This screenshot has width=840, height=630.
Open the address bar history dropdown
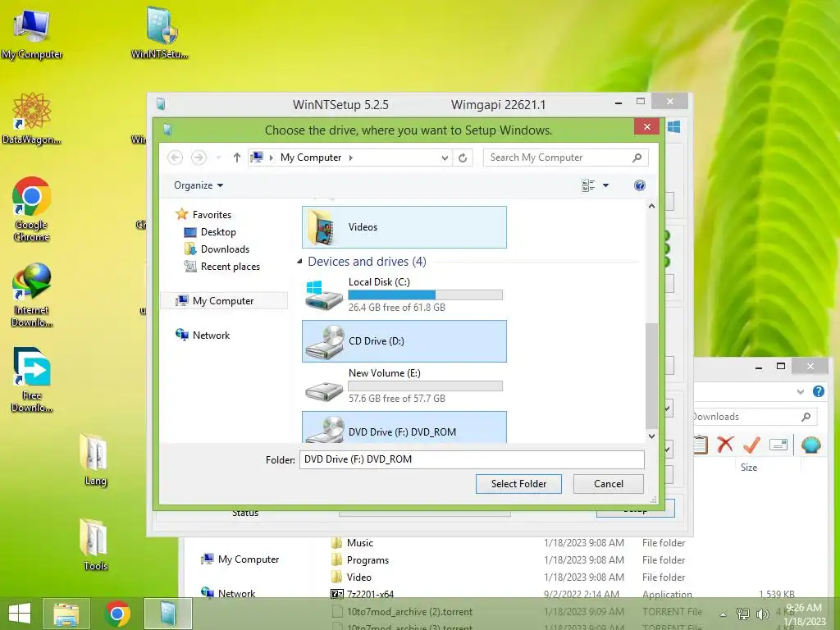coord(445,157)
